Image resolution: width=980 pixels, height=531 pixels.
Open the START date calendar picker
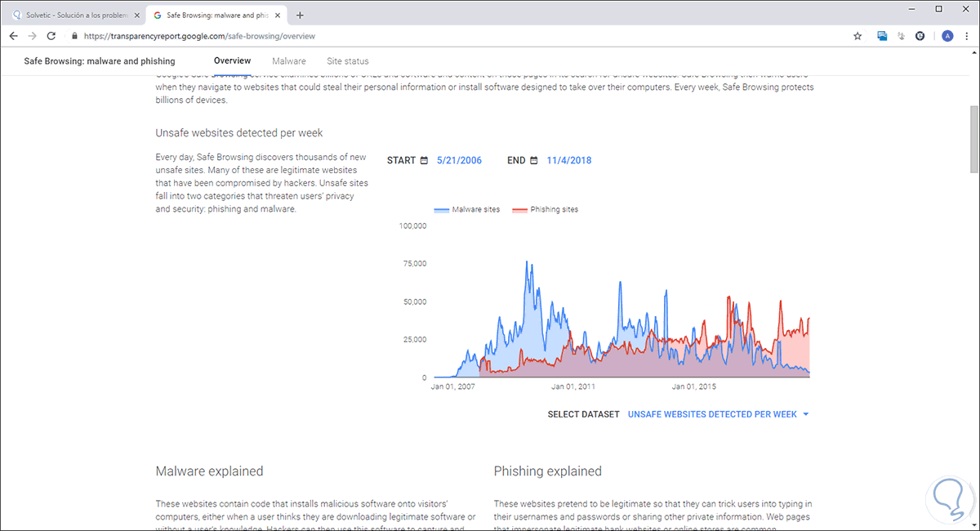tap(424, 161)
